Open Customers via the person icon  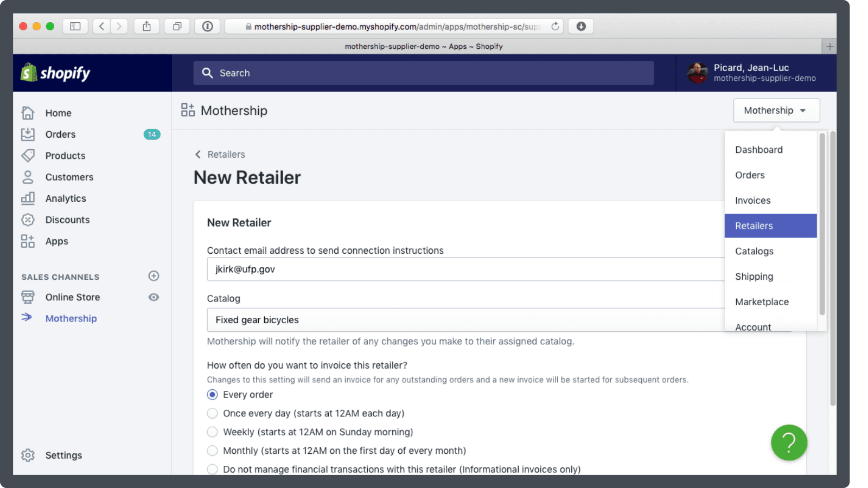(28, 177)
